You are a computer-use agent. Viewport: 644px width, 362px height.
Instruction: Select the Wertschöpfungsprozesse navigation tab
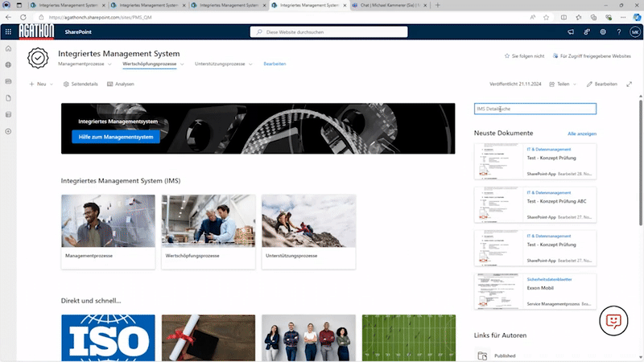point(149,63)
